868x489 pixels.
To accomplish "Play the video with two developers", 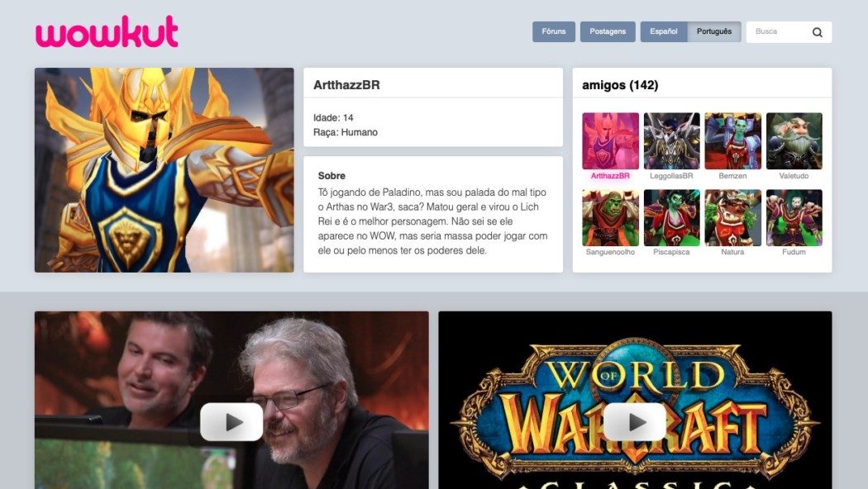I will 231,422.
